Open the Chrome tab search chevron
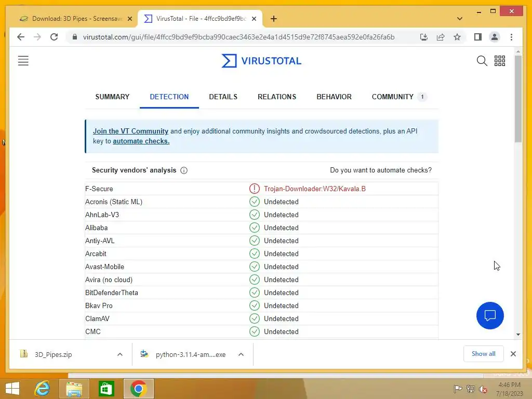This screenshot has width=532, height=399. coord(460,19)
